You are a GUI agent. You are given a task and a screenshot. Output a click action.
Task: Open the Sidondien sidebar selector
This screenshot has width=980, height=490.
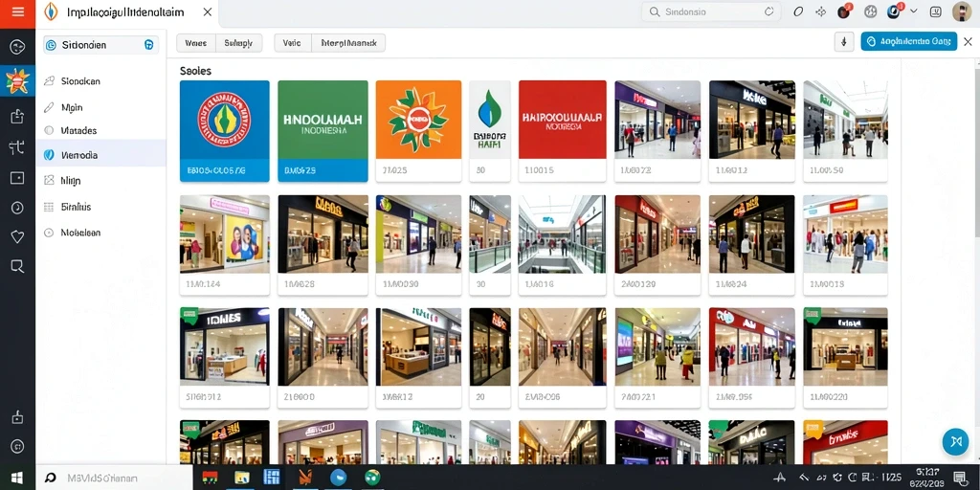[x=100, y=45]
